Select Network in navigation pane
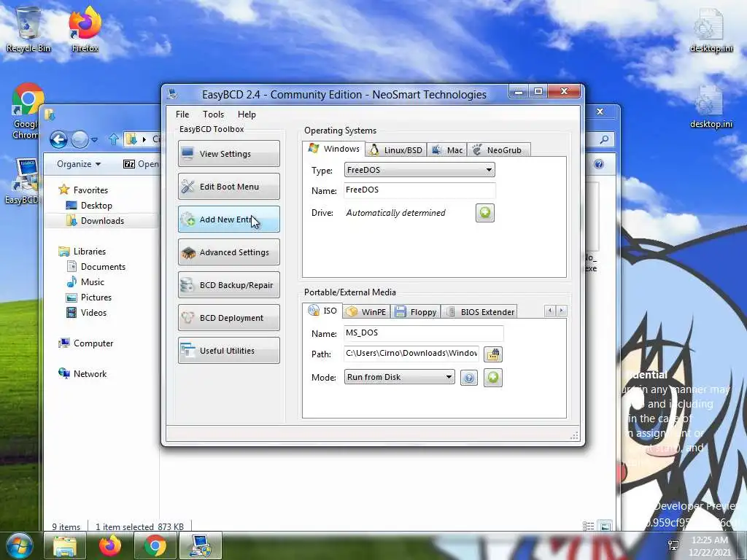747x560 pixels. pyautogui.click(x=82, y=374)
